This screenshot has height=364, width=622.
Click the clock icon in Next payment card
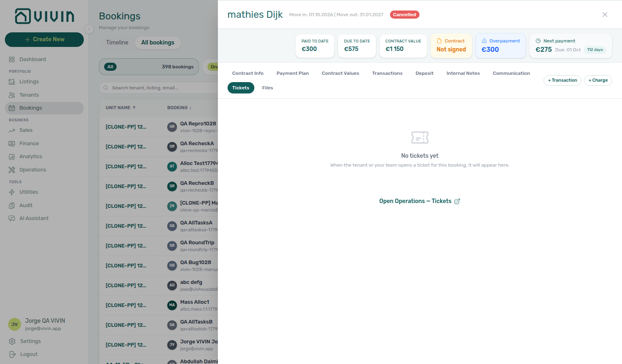coord(538,41)
